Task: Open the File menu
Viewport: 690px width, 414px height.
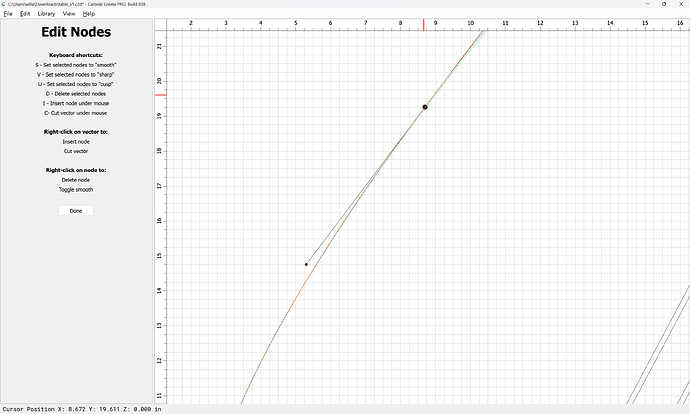Action: [7, 14]
